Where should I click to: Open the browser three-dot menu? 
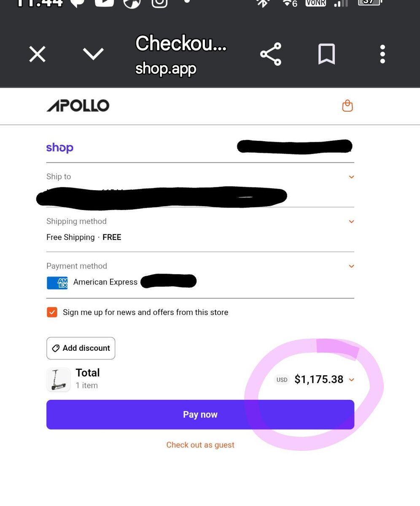coord(382,54)
